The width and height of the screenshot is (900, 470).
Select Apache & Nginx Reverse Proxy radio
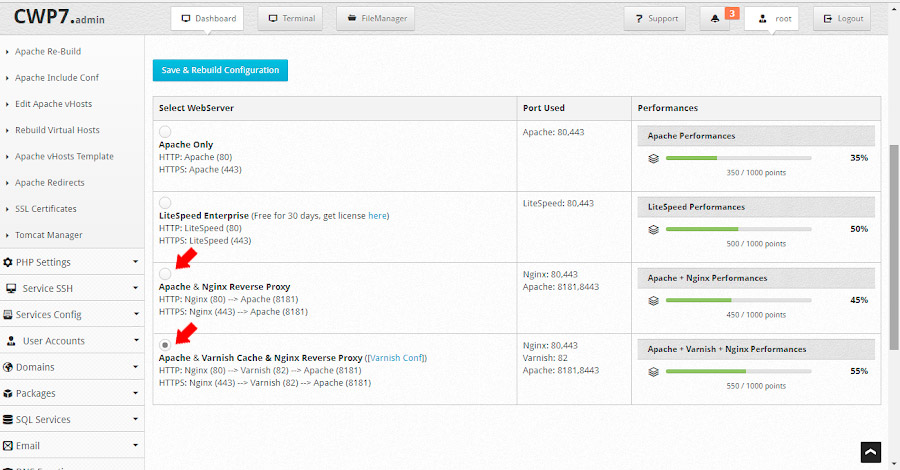pos(165,274)
